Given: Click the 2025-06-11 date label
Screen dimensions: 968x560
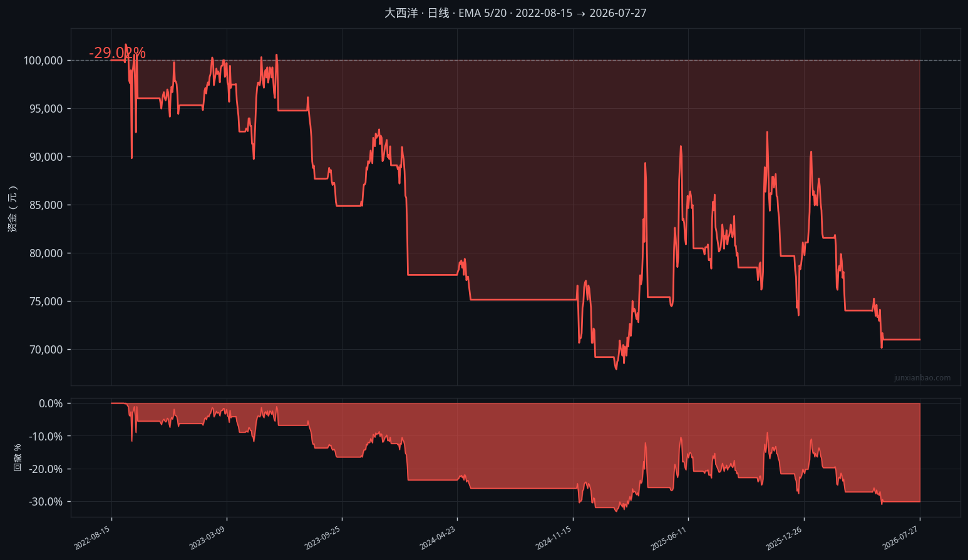Looking at the screenshot, I should coord(669,538).
